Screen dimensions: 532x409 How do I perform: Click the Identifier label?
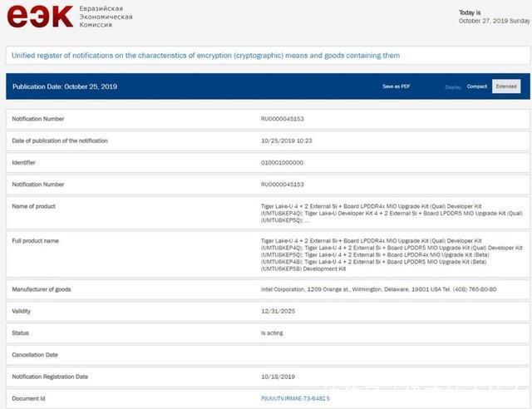click(x=24, y=163)
